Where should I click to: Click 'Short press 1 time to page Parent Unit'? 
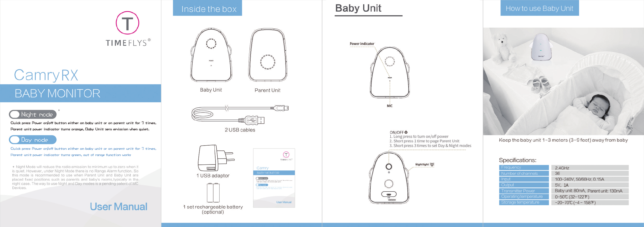click(x=424, y=141)
